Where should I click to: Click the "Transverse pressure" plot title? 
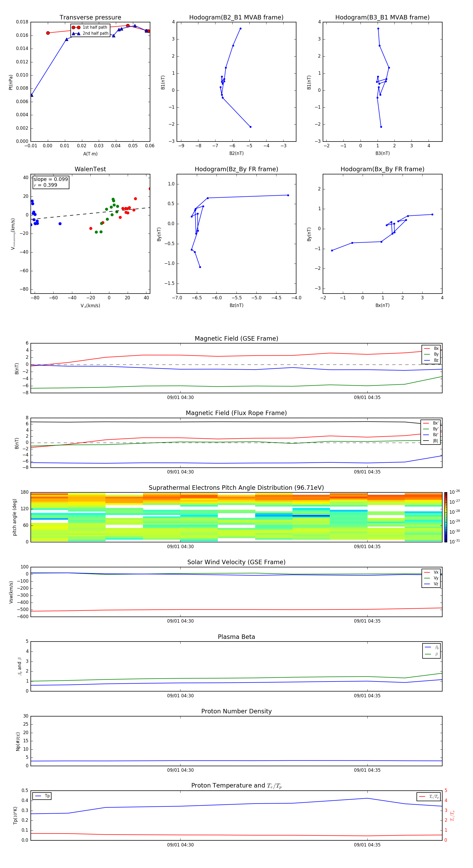(90, 18)
